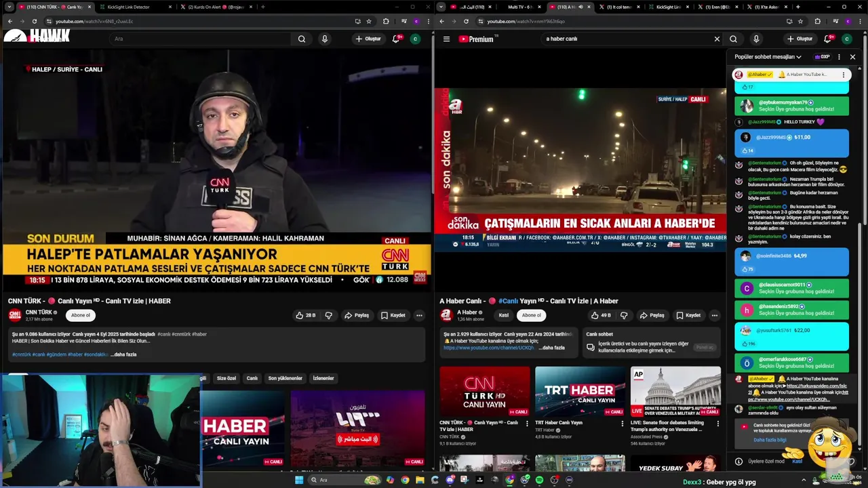Join A Haber channel with 'Katıl' button
The image size is (868, 488).
coord(504,315)
